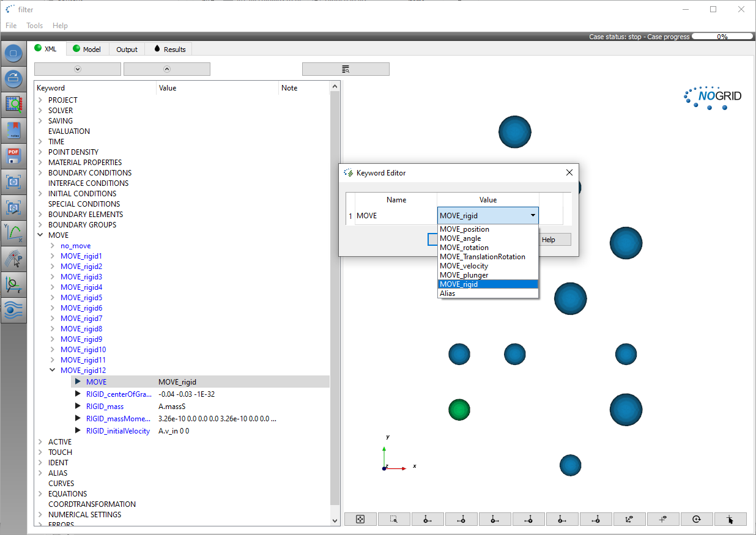Choose Alias from dropdown list
756x535 pixels.
click(488, 293)
